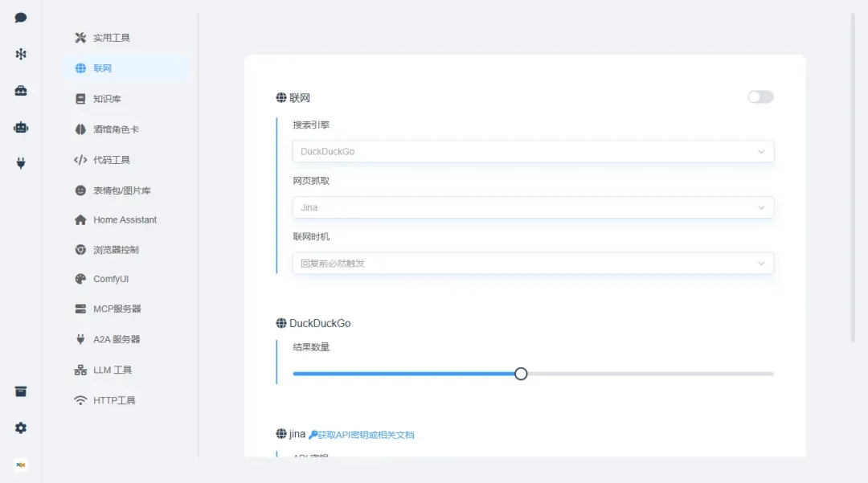The width and height of the screenshot is (868, 483).
Task: Click the plug icon in left rail
Action: click(21, 163)
